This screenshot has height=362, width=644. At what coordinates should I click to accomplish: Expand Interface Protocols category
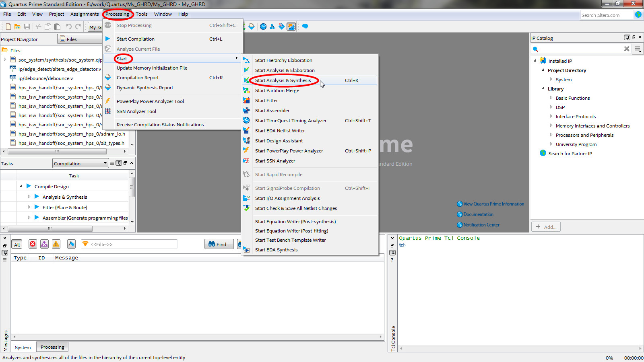[x=551, y=116]
